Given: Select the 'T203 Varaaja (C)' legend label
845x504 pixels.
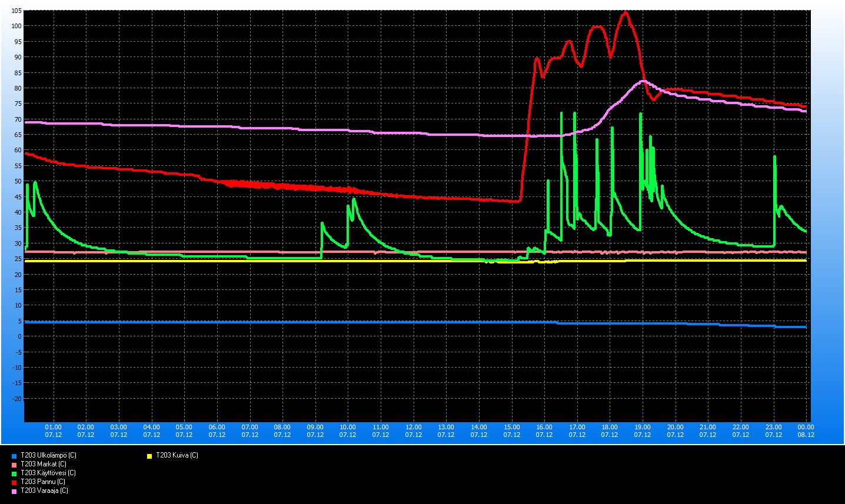Looking at the screenshot, I should tap(44, 490).
